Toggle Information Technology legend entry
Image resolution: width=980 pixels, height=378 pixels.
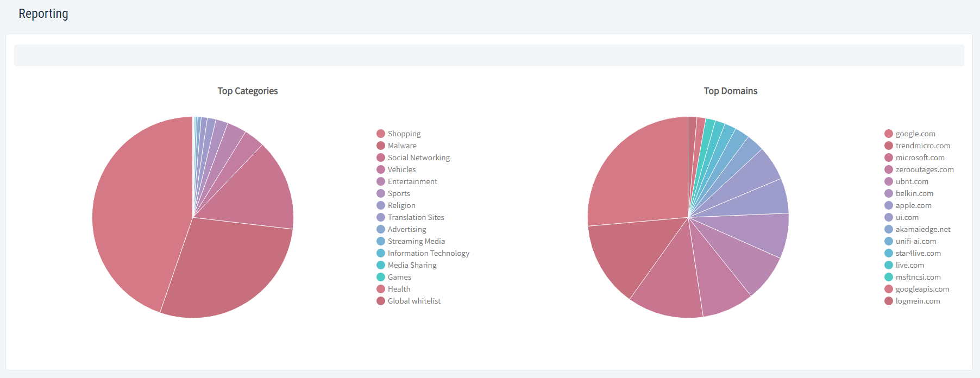pos(423,253)
